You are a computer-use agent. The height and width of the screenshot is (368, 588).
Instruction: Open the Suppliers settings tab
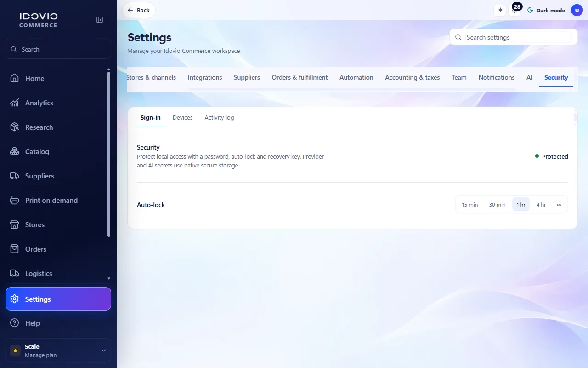click(x=247, y=77)
